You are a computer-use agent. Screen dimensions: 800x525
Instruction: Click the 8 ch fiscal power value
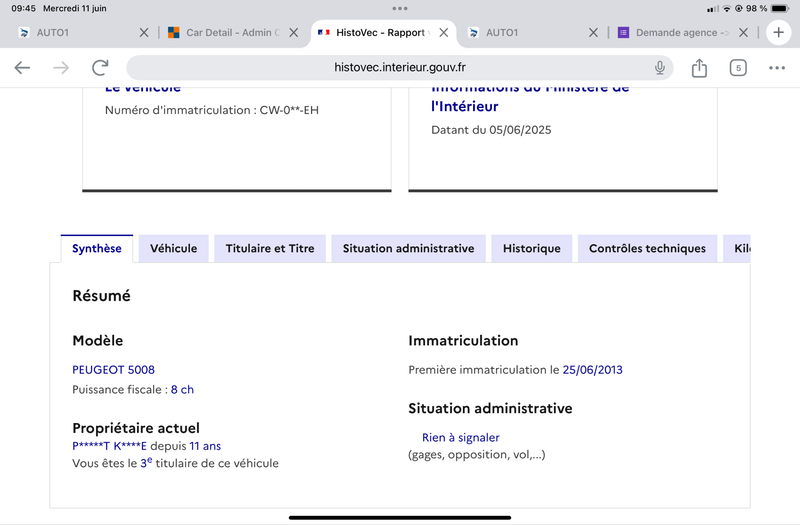[x=182, y=390]
